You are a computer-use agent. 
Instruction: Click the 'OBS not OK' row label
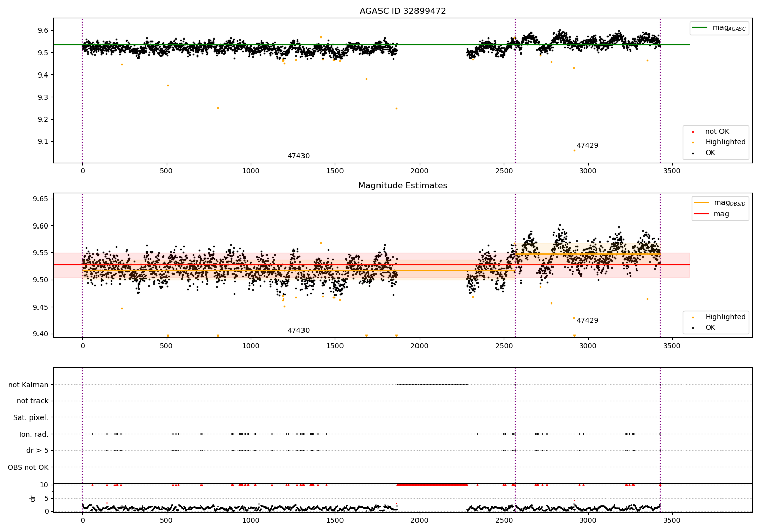(28, 467)
